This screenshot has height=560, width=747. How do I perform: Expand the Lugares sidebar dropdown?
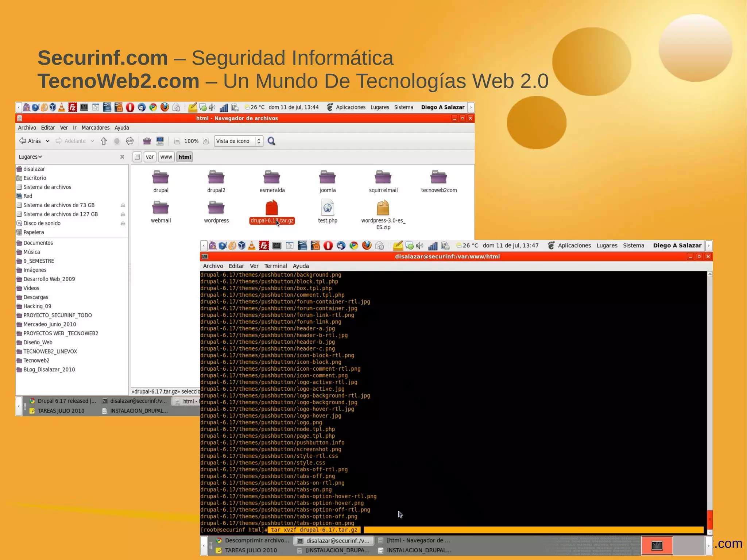click(x=30, y=157)
